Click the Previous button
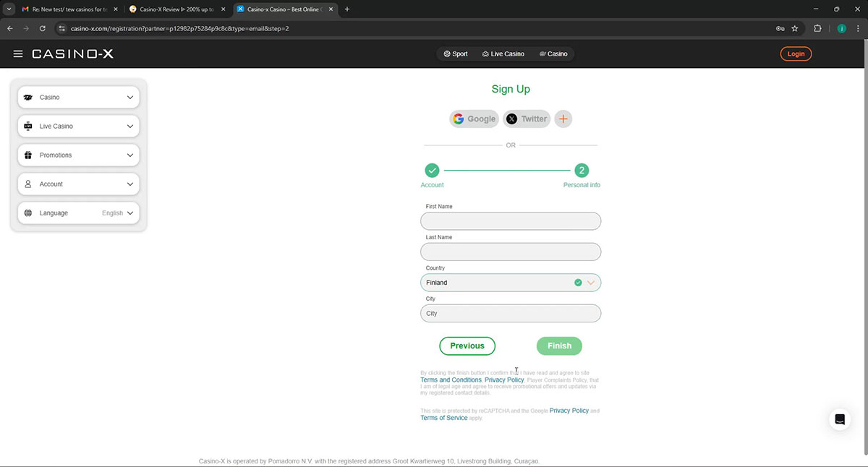The height and width of the screenshot is (467, 868). (467, 346)
